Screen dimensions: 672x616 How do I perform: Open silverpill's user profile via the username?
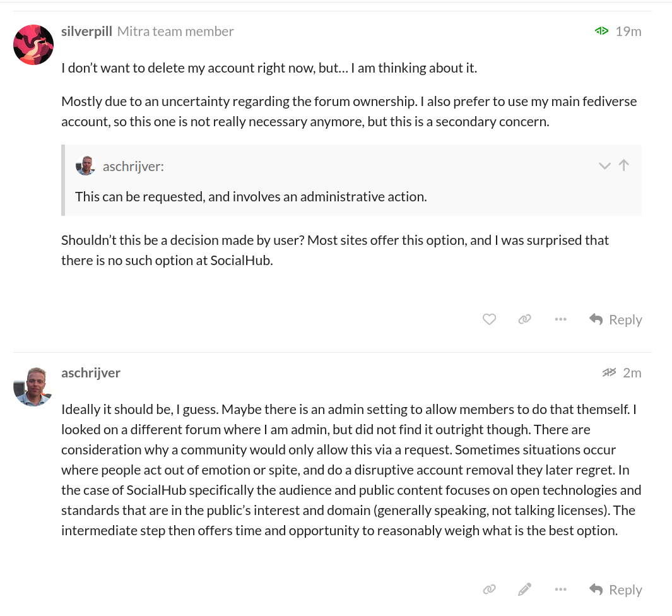[x=86, y=31]
